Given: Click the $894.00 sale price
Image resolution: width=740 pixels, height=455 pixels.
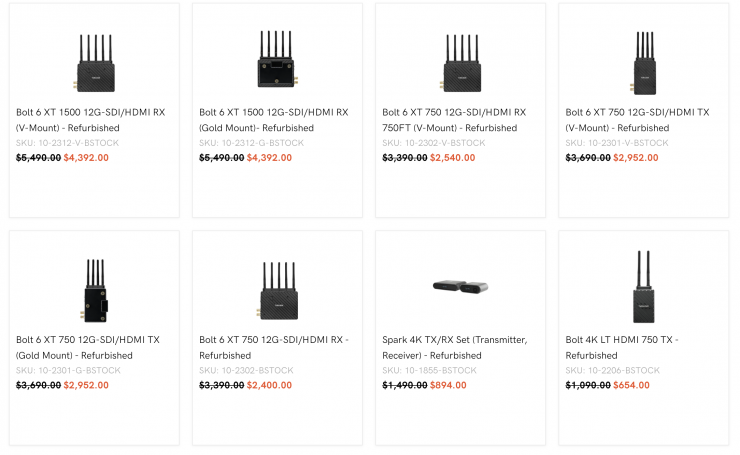Looking at the screenshot, I should 451,385.
